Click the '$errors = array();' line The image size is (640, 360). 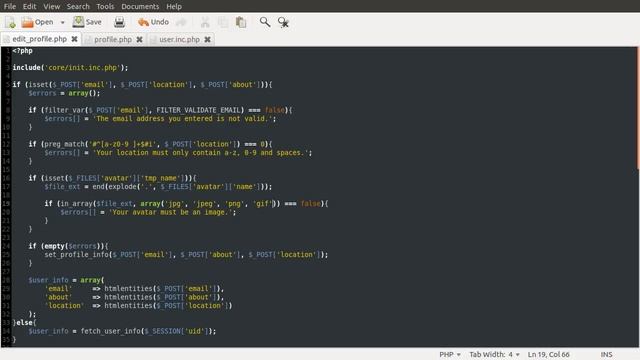64,93
